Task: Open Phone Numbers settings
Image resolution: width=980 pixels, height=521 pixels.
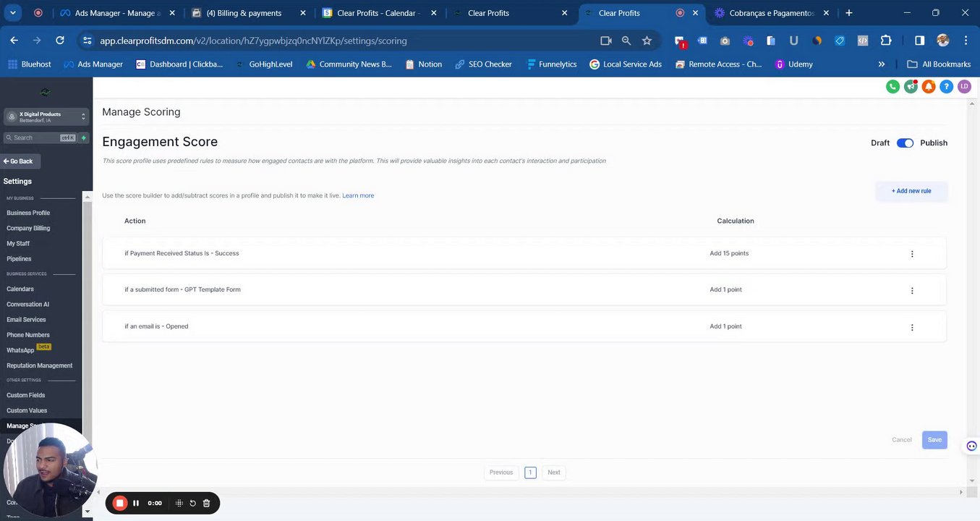Action: click(28, 334)
